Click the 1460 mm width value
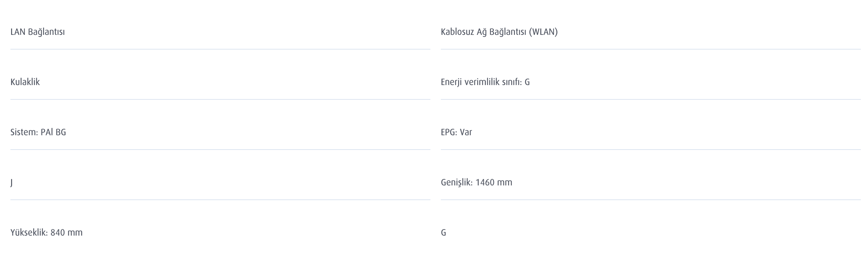 click(x=494, y=182)
